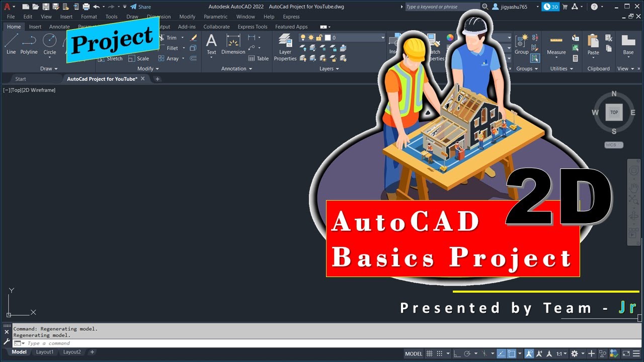Open the Quick Calculator icon in Utilities

576,58
